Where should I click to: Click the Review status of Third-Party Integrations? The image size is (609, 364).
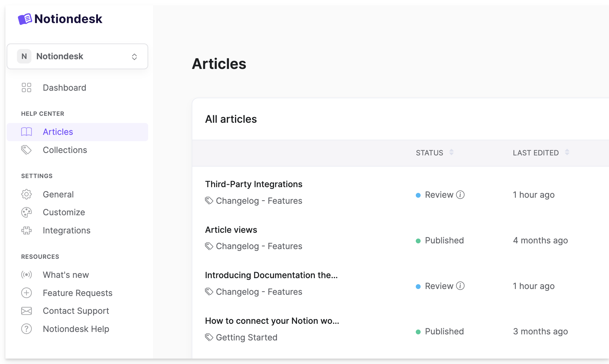point(439,195)
